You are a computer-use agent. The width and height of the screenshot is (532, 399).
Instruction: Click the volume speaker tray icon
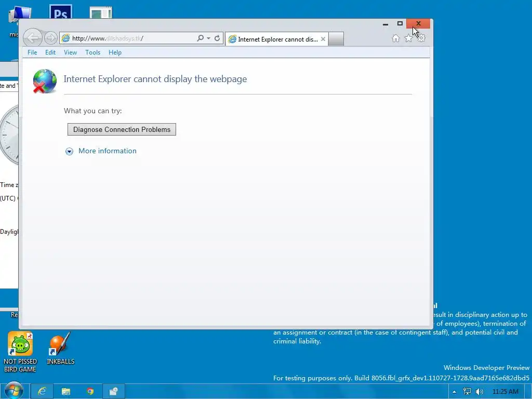pyautogui.click(x=480, y=392)
